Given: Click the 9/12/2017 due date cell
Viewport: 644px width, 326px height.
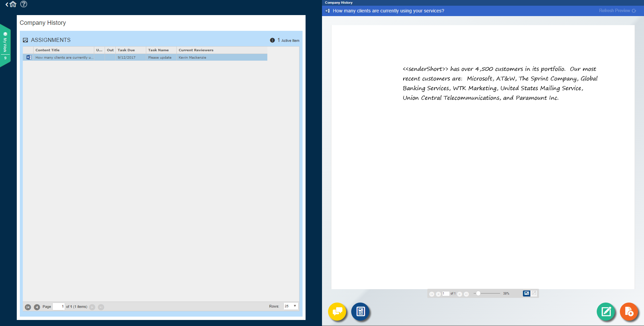Looking at the screenshot, I should [131, 58].
